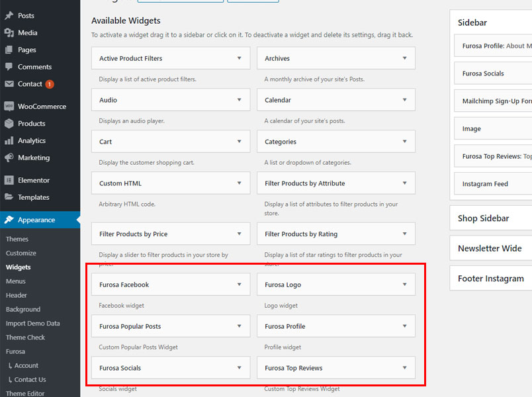Click the Elementor icon
Viewport: 532px width, 397px height.
tap(9, 180)
